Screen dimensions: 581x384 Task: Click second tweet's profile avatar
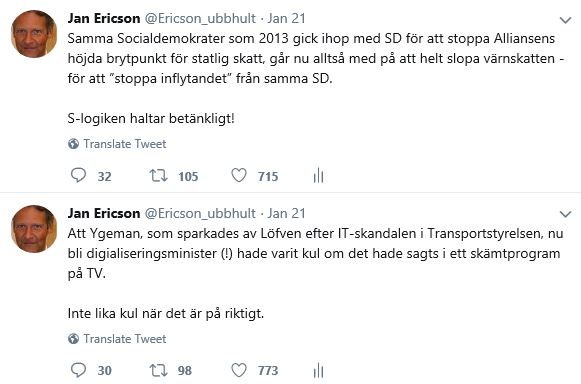(34, 229)
